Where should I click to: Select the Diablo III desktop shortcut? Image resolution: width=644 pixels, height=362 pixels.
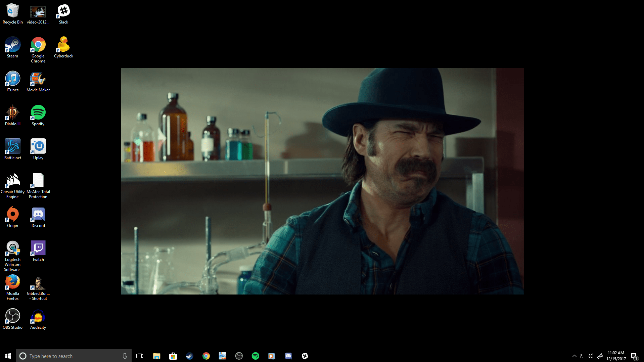tap(13, 116)
